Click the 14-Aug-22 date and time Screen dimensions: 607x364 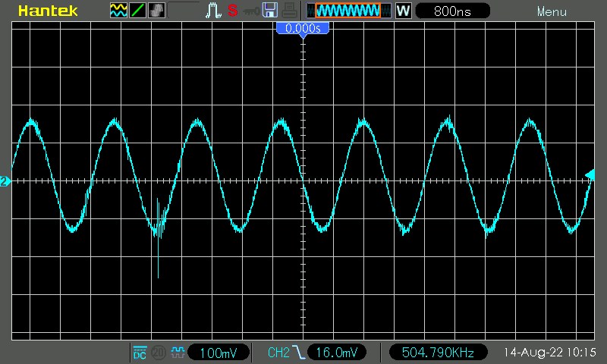(549, 353)
